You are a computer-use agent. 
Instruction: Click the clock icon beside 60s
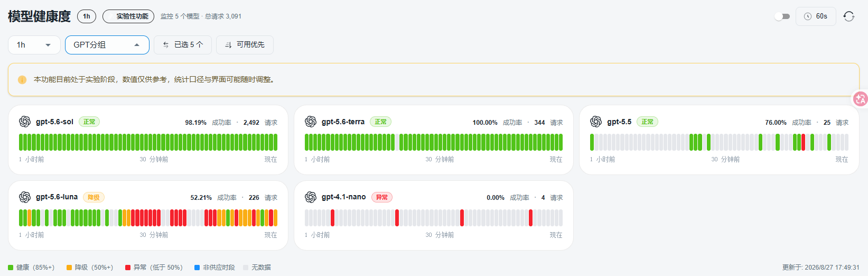[807, 16]
